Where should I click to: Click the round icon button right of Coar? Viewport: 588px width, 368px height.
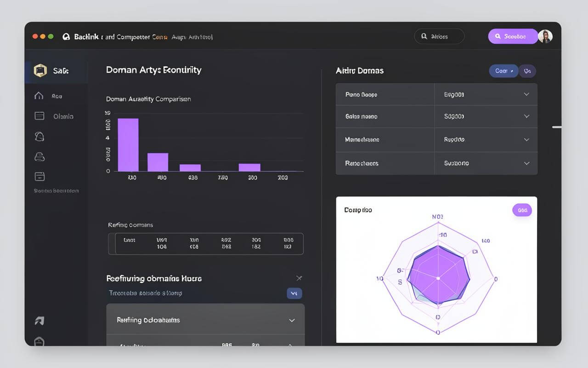point(527,71)
